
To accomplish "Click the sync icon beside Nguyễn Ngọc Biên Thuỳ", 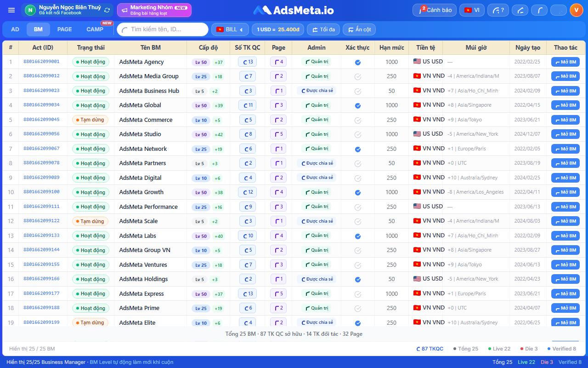I will [107, 10].
